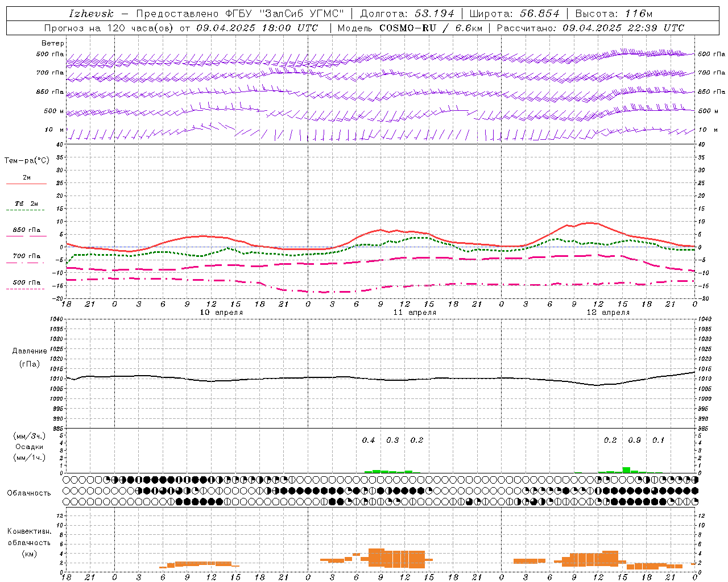Click "850 гПа" label in temperature legend
The width and height of the screenshot is (728, 582).
tap(27, 230)
